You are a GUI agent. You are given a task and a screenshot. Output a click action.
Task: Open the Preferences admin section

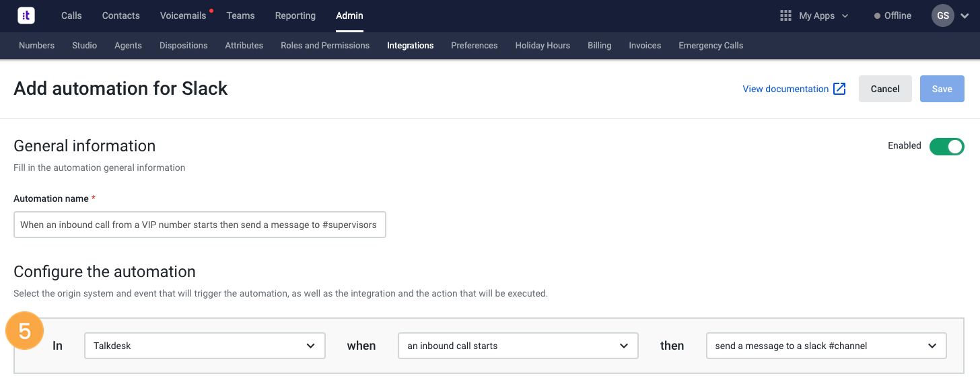[x=475, y=46]
